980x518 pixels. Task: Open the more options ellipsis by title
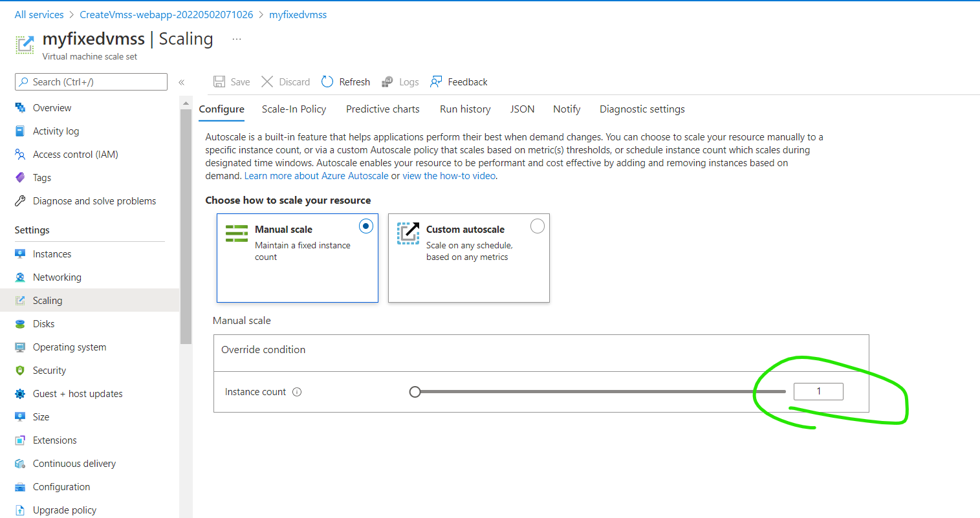click(x=237, y=39)
